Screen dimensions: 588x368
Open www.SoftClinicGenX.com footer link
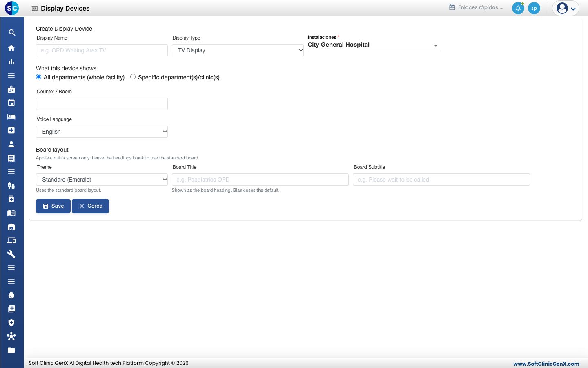(546, 364)
